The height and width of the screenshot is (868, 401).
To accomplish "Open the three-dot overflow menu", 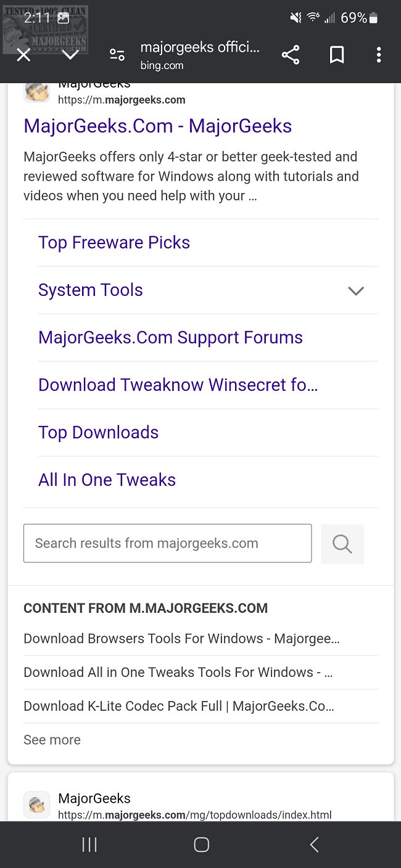I will pos(379,55).
